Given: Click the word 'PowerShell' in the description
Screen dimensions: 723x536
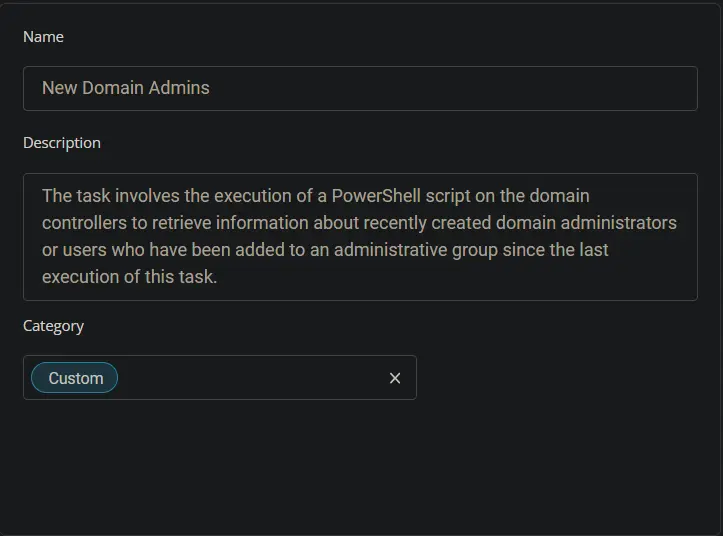Looking at the screenshot, I should [376, 196].
